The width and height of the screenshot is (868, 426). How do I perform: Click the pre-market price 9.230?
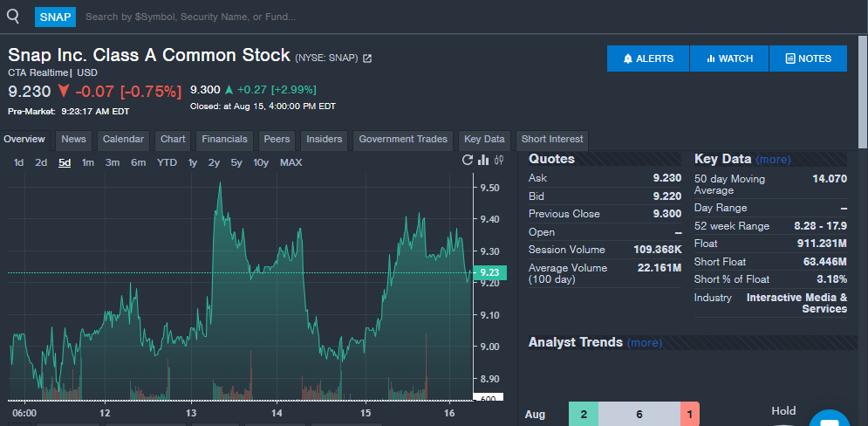tap(30, 92)
